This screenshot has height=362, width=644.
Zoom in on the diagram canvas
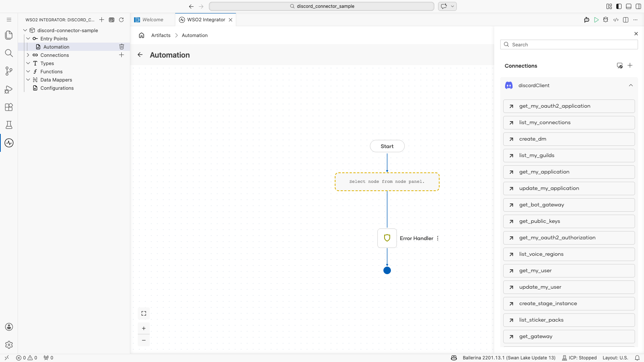point(144,328)
